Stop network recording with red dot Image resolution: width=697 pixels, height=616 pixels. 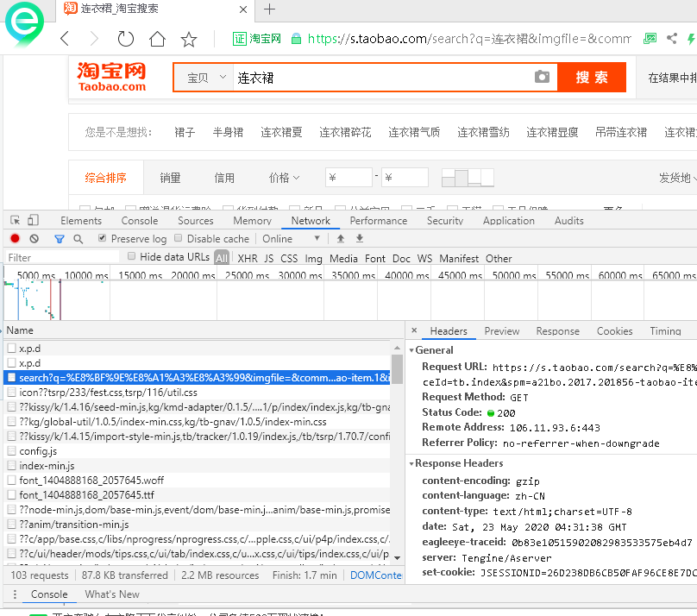tap(15, 239)
